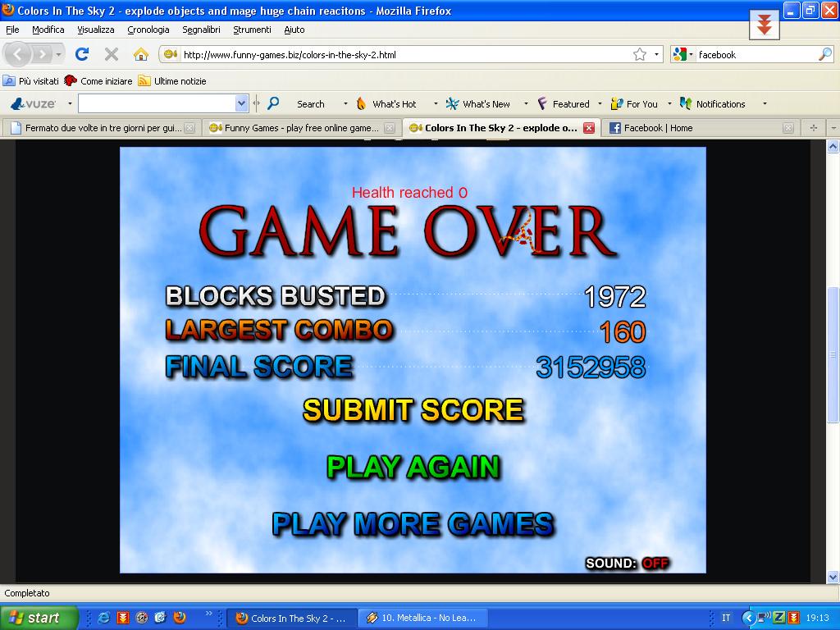840x630 pixels.
Task: Click the What's Hot flame icon
Action: [362, 104]
